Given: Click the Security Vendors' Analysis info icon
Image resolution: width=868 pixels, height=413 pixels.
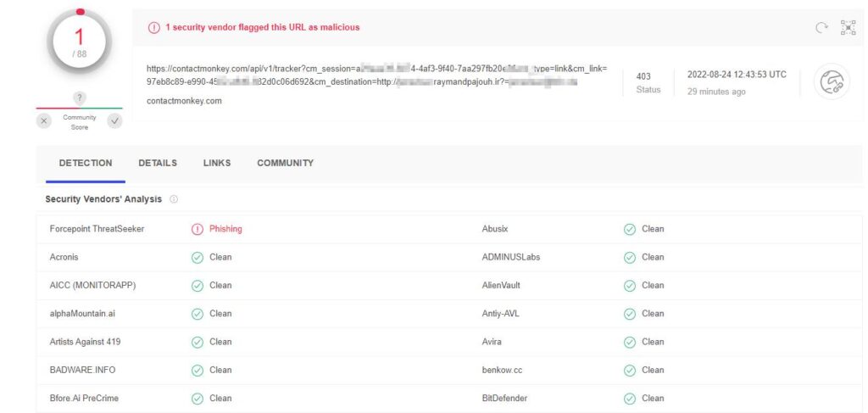Looking at the screenshot, I should coord(174,199).
